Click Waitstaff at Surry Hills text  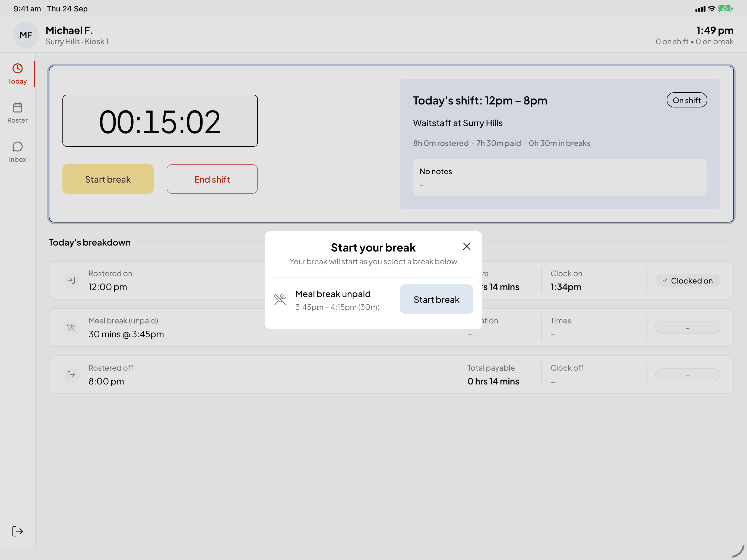458,123
